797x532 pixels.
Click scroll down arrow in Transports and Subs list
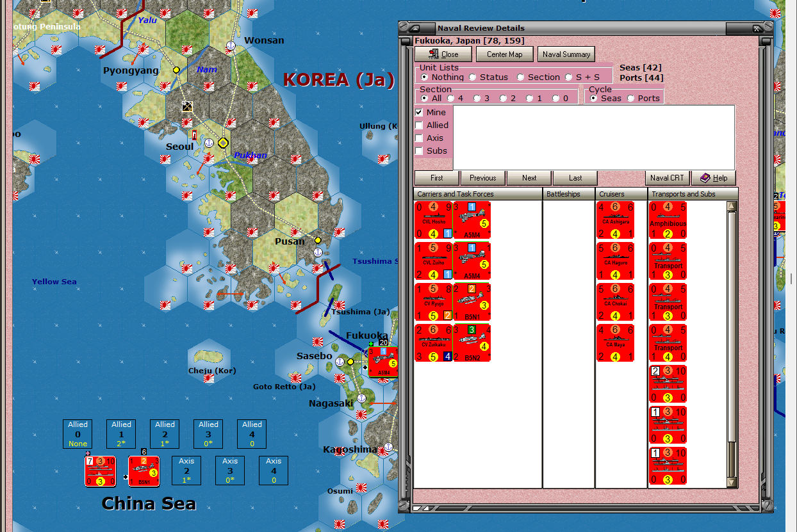coord(732,482)
